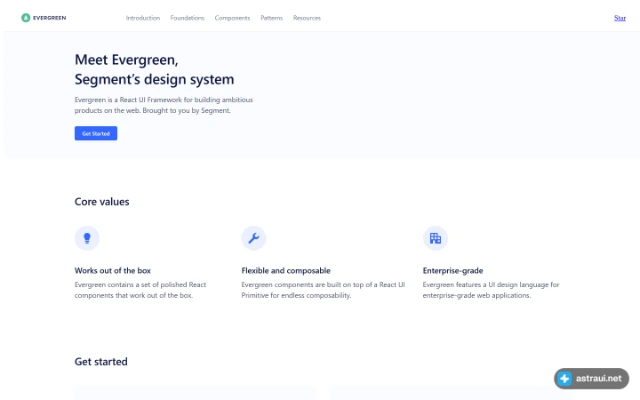640x400 pixels.
Task: Click the React UI Framework description paragraph
Action: tap(164, 105)
